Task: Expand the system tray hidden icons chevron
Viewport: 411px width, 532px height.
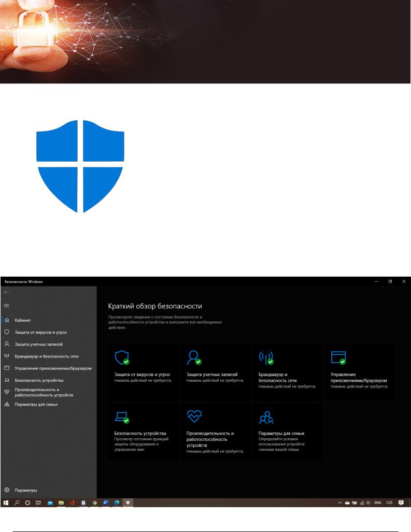Action: pyautogui.click(x=340, y=502)
